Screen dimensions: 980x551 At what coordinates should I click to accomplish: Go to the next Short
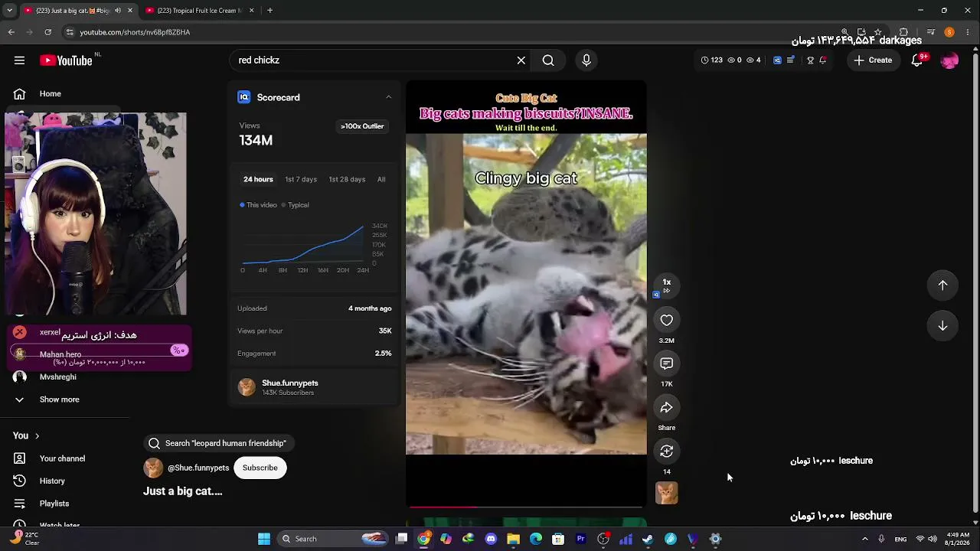tap(942, 326)
